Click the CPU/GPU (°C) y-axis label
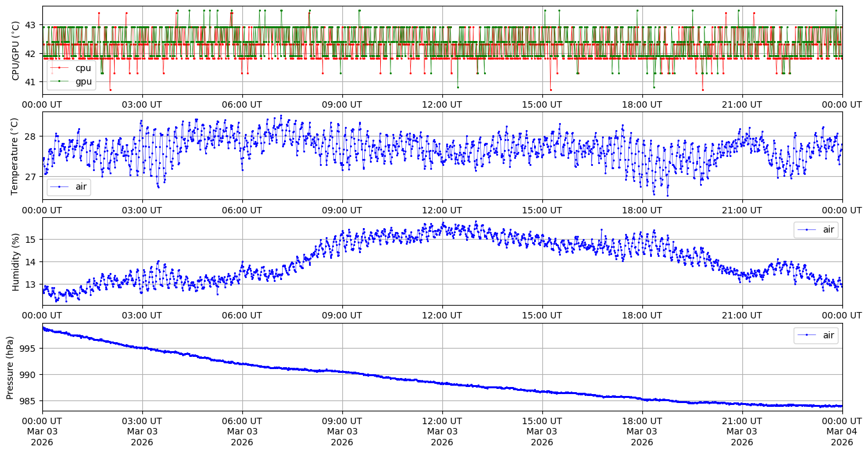 tap(15, 51)
